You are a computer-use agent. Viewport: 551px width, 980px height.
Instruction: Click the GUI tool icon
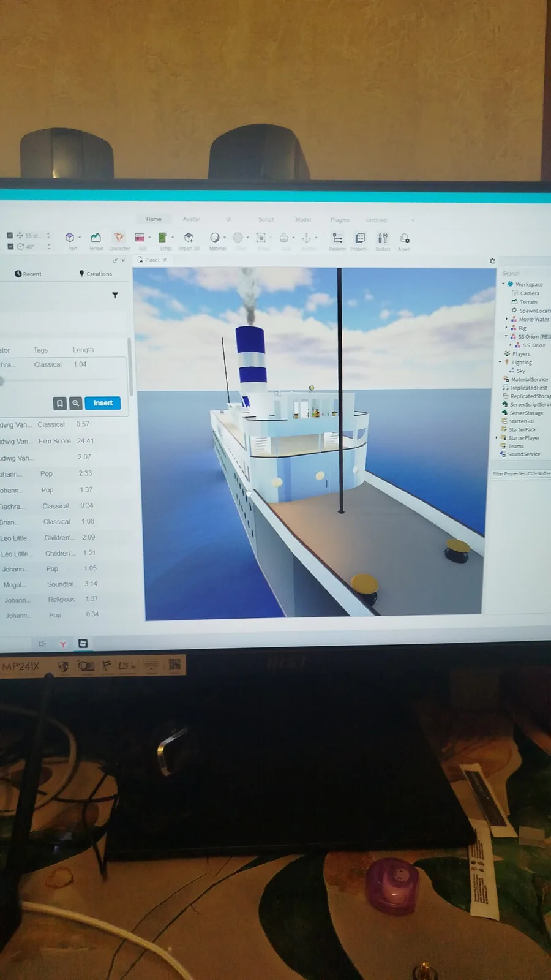[x=140, y=238]
